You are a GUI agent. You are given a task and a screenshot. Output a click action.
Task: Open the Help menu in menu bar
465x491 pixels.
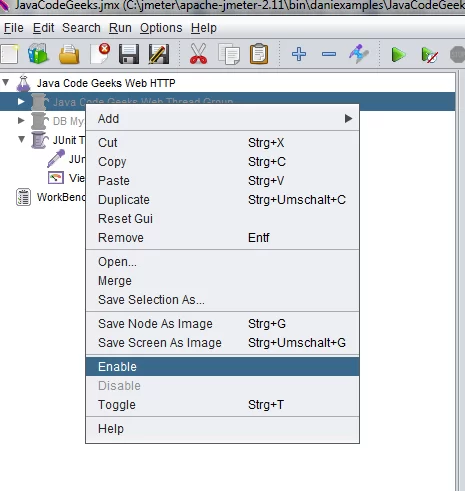[204, 28]
